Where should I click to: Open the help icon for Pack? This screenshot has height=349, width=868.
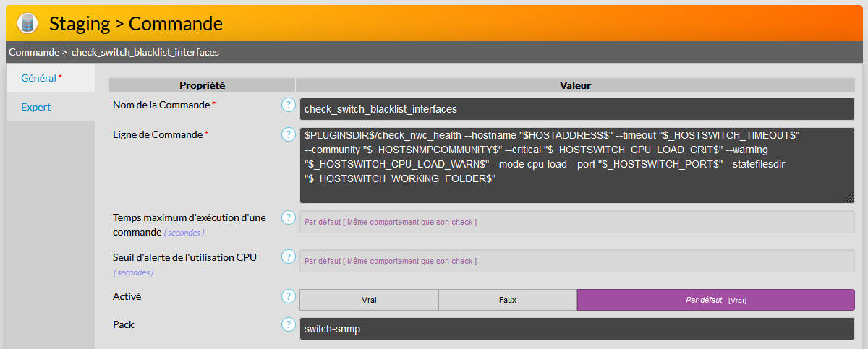click(289, 325)
